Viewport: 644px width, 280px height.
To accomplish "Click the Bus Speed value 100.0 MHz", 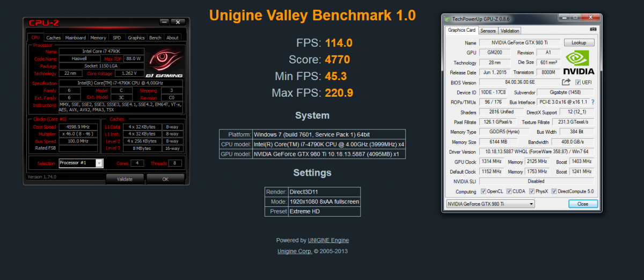I will [x=78, y=141].
